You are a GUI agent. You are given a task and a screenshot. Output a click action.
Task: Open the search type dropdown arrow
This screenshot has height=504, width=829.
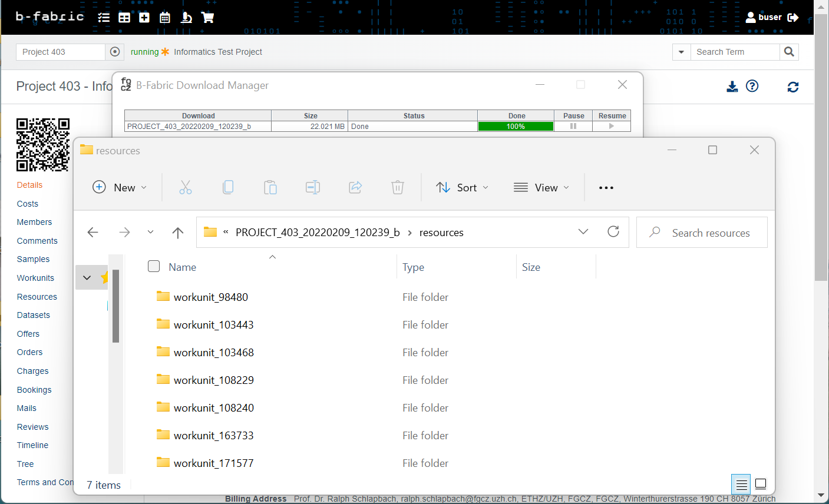pos(681,52)
